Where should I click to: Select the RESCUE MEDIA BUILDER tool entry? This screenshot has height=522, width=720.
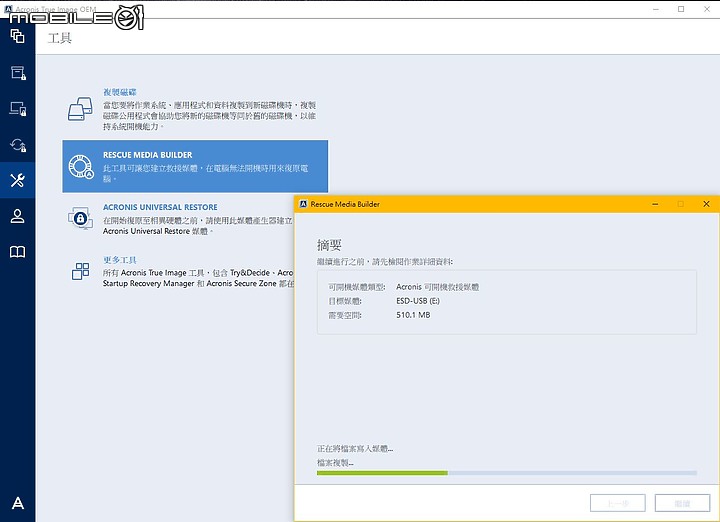195,166
